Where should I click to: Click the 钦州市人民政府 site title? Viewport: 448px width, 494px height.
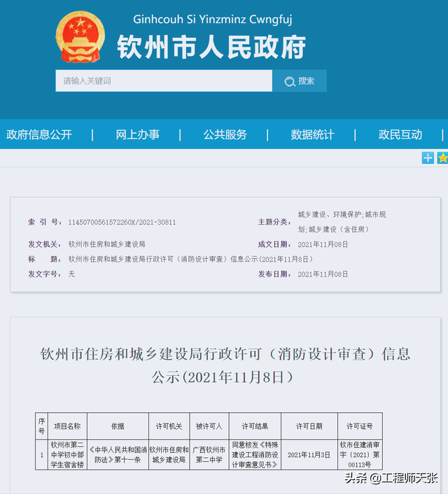pyautogui.click(x=211, y=48)
